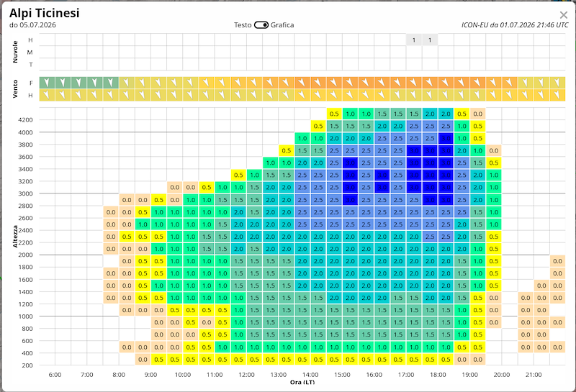Click the 3.0 cell in the 3800–4000 row
This screenshot has width=576, height=392.
[446, 138]
